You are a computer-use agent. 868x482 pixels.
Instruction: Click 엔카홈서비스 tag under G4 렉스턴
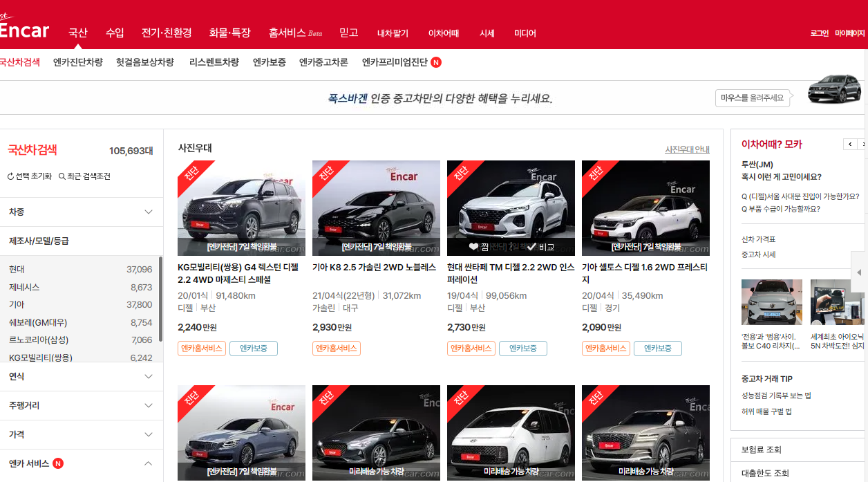[x=202, y=349]
